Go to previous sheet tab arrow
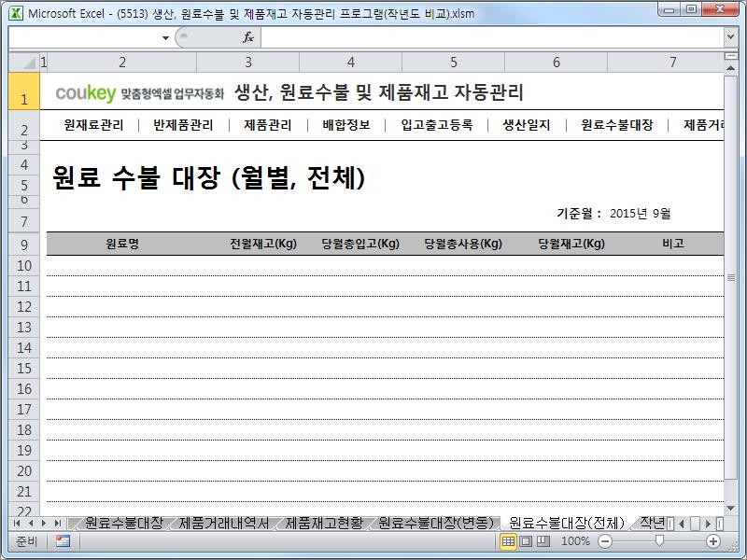 tap(31, 524)
